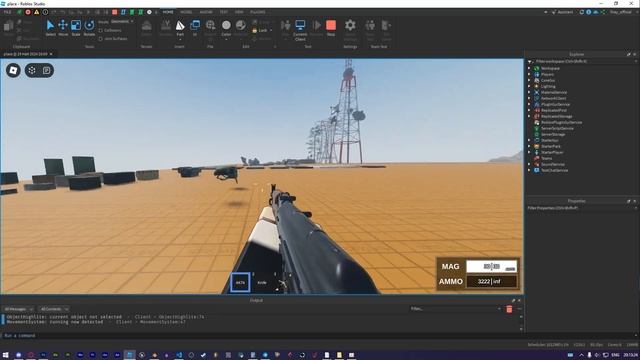
Task: Open the All Contexts dropdown in Output
Action: (53, 309)
